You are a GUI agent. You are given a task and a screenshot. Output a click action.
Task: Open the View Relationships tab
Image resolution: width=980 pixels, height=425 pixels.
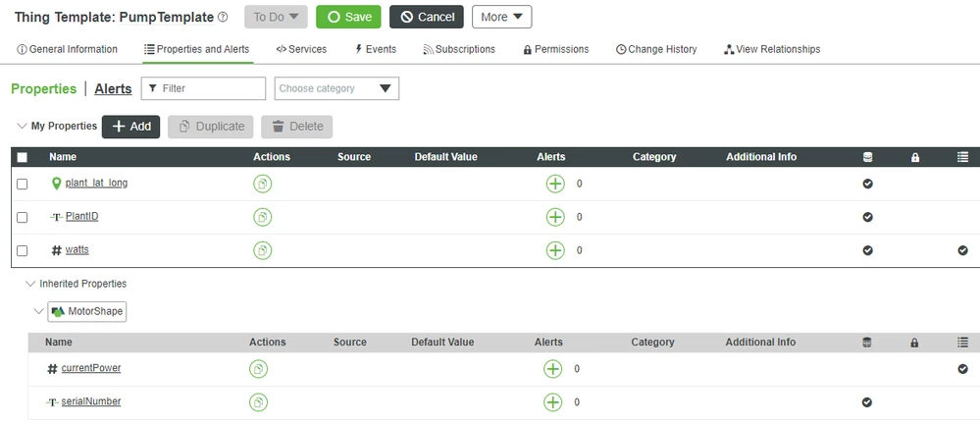pos(772,49)
